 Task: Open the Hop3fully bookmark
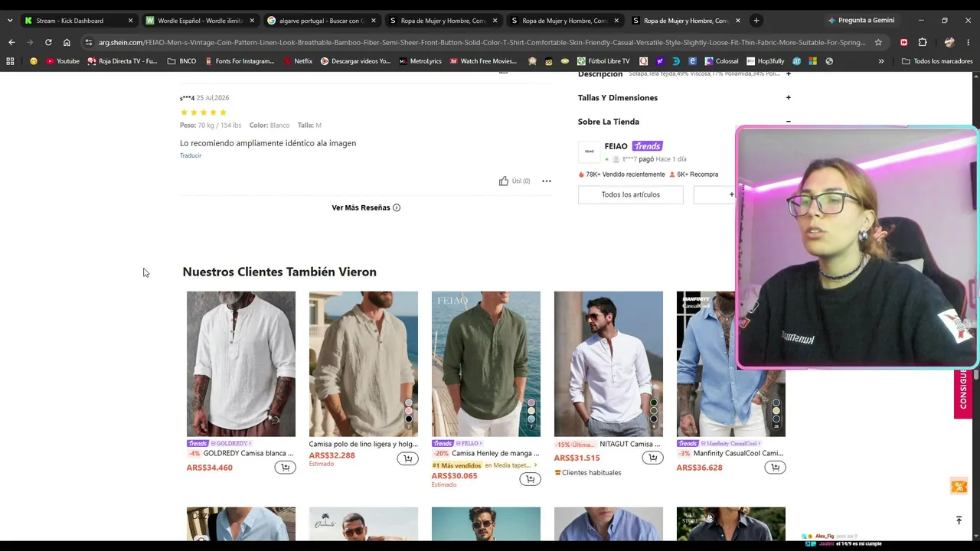pyautogui.click(x=765, y=61)
